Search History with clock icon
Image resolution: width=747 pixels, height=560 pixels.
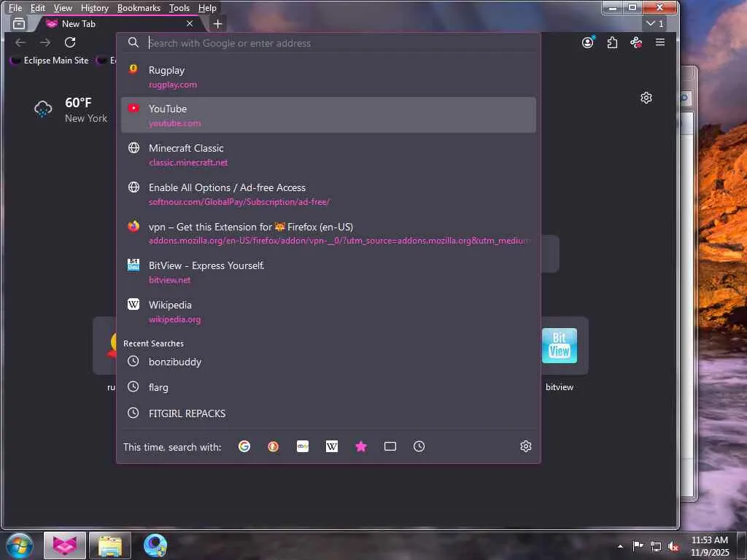[419, 446]
